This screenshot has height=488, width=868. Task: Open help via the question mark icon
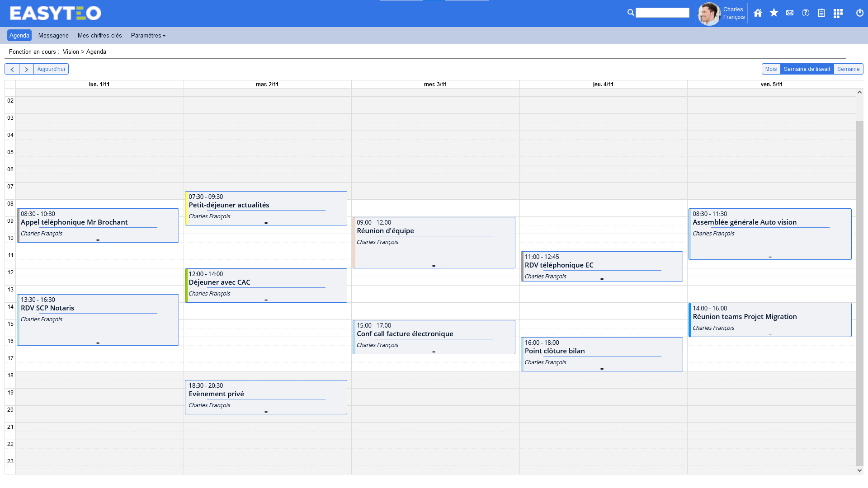click(x=805, y=13)
